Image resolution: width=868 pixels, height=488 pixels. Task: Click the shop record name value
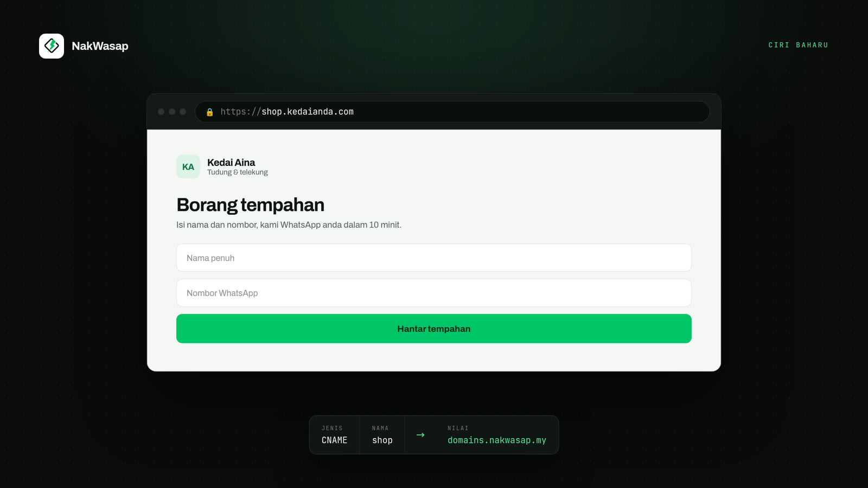pos(382,440)
